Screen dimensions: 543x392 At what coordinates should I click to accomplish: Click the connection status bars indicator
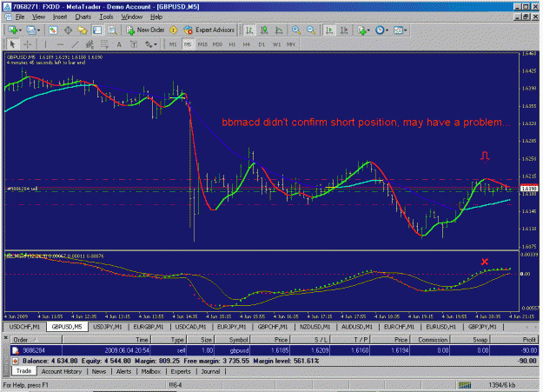coord(465,385)
